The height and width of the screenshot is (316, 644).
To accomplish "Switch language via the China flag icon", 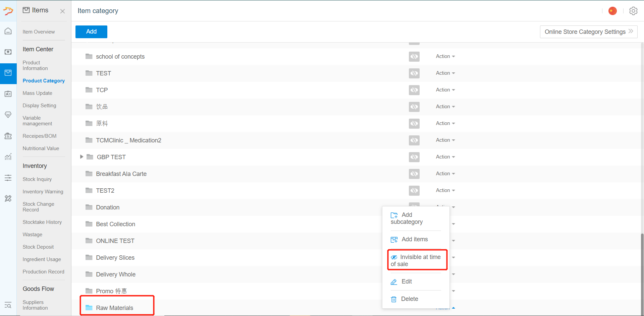I will (x=612, y=11).
